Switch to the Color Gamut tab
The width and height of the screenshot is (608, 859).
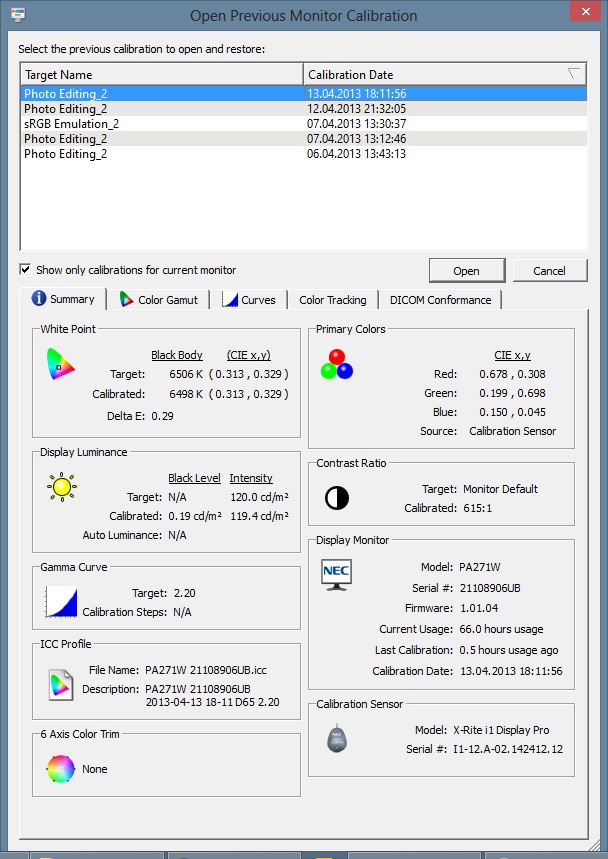pyautogui.click(x=158, y=300)
